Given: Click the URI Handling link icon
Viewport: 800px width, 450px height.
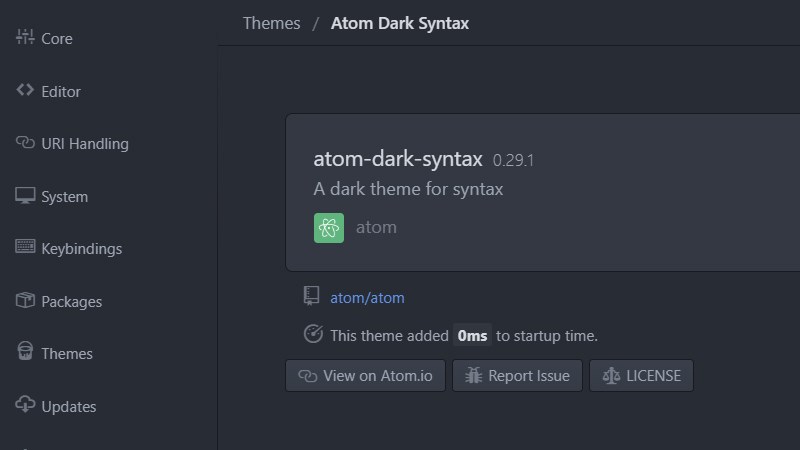Looking at the screenshot, I should [25, 143].
